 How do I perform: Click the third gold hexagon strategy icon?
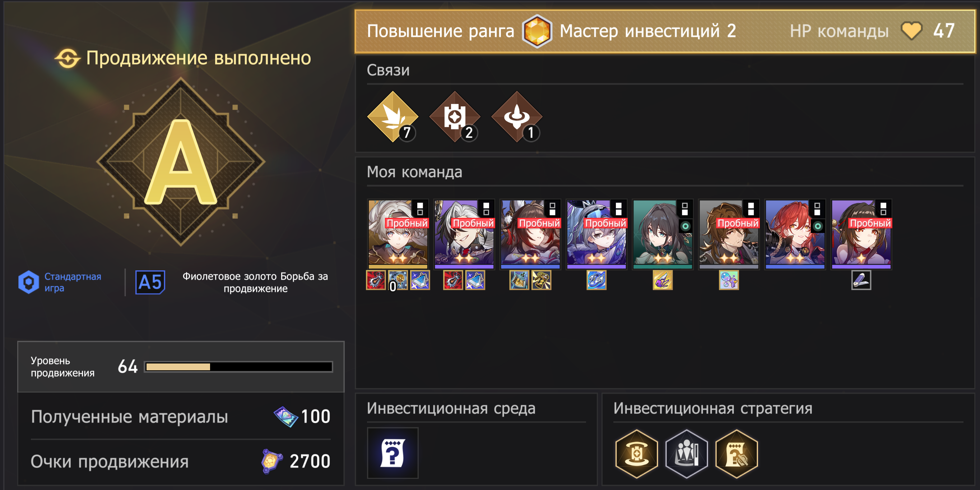click(x=736, y=453)
